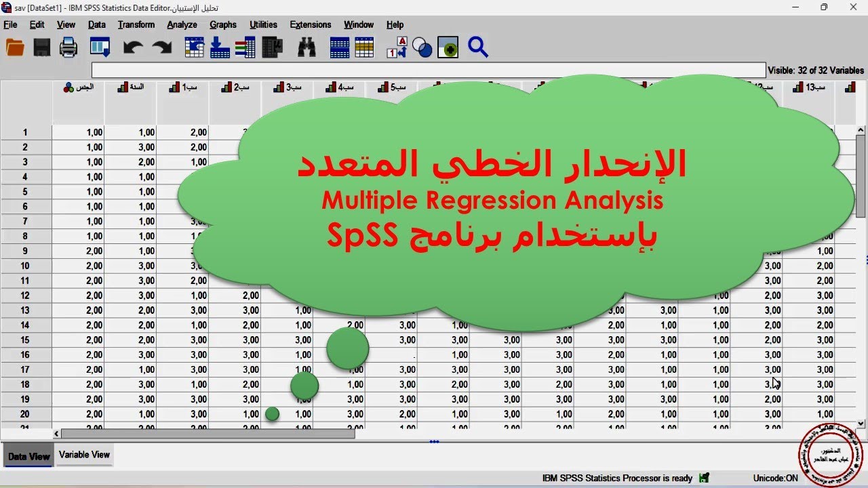
Task: Open the Data menu
Action: pos(97,24)
